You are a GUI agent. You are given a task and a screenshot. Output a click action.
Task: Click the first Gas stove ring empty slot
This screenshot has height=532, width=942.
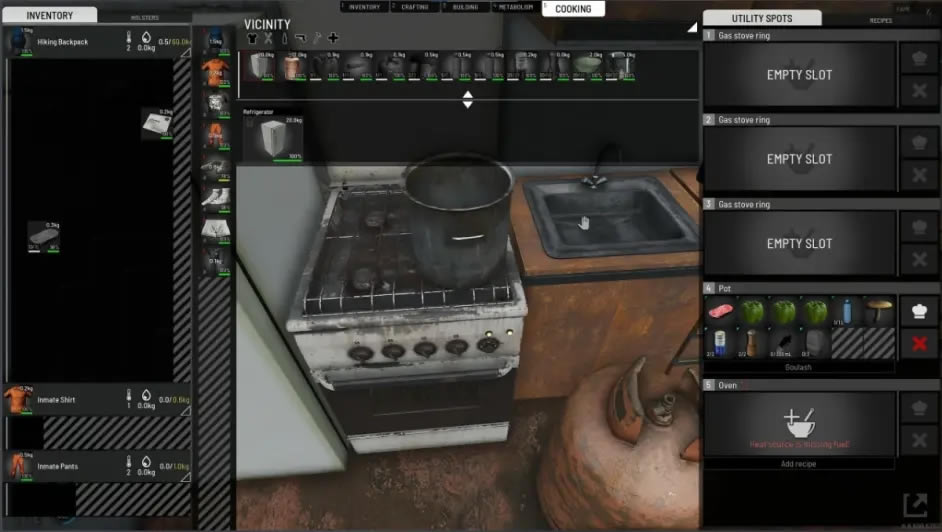pos(799,75)
